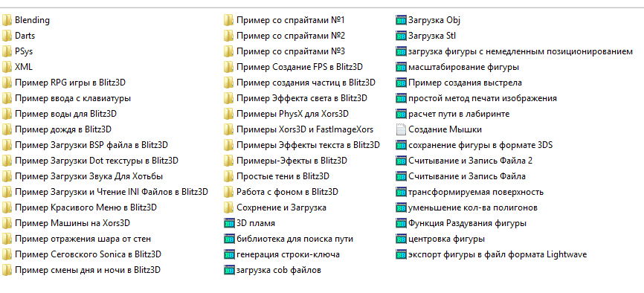This screenshot has width=644, height=293.
Task: Click the BB icon next to Загрузка Stl
Action: coord(401,36)
